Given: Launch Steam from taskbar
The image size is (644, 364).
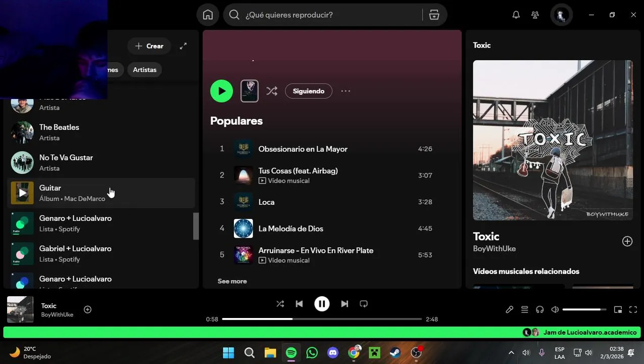Looking at the screenshot, I should 395,352.
